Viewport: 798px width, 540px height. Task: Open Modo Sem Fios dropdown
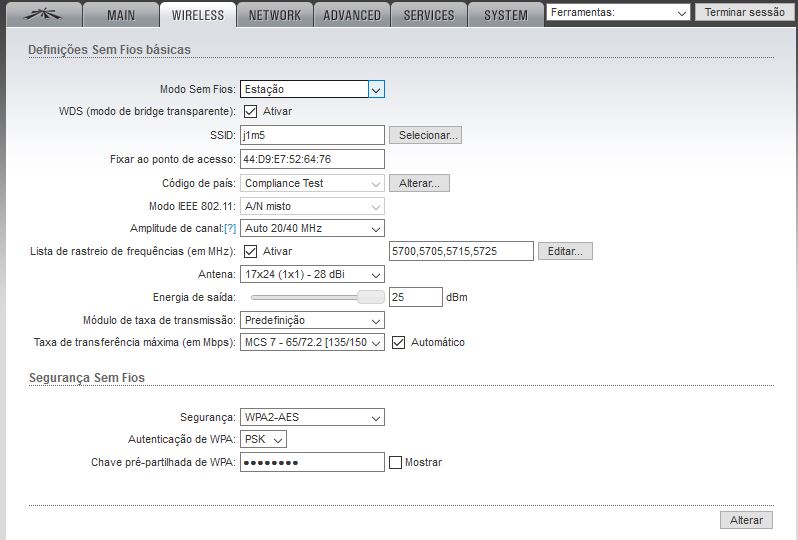point(312,89)
